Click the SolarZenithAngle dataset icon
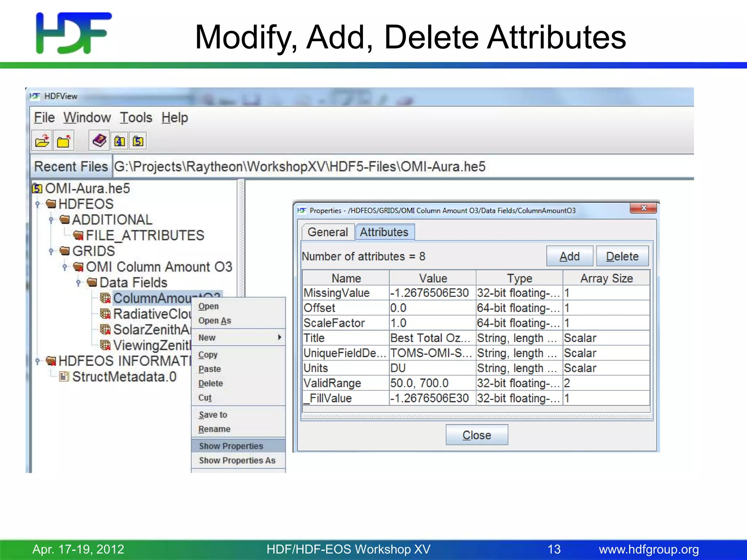 pyautogui.click(x=105, y=330)
